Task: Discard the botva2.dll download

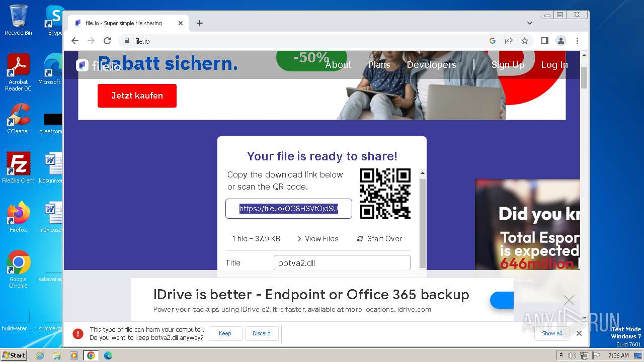Action: coord(262,333)
